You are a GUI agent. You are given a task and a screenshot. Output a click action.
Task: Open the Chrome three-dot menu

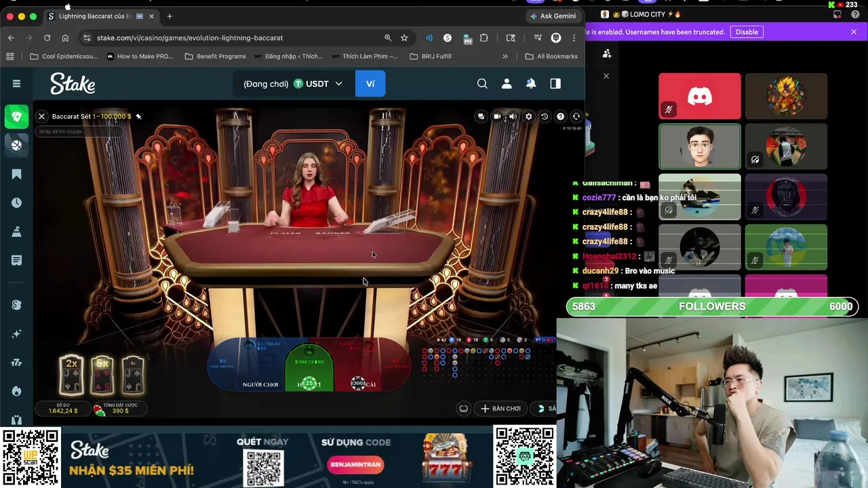click(574, 38)
